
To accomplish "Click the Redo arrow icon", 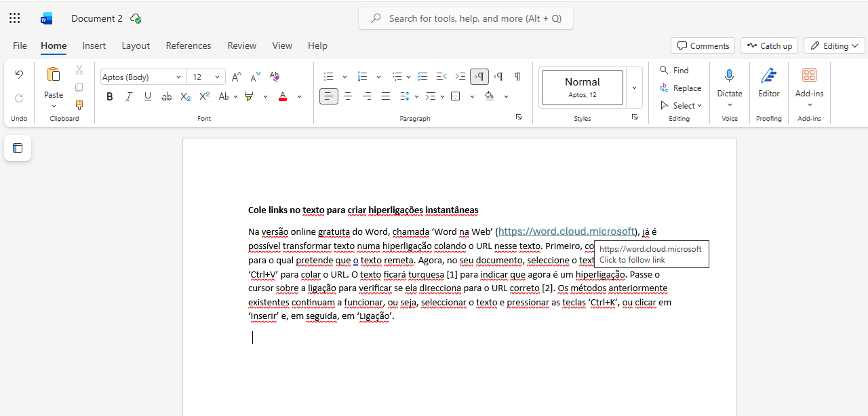I will click(19, 98).
